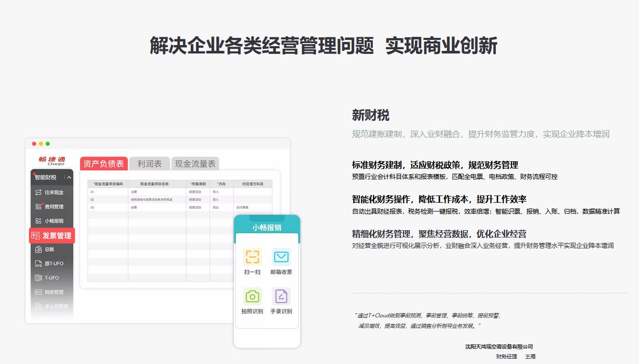Viewport: 639px width, 364px height.
Task: Switch to the 利润表 tab
Action: pos(149,164)
